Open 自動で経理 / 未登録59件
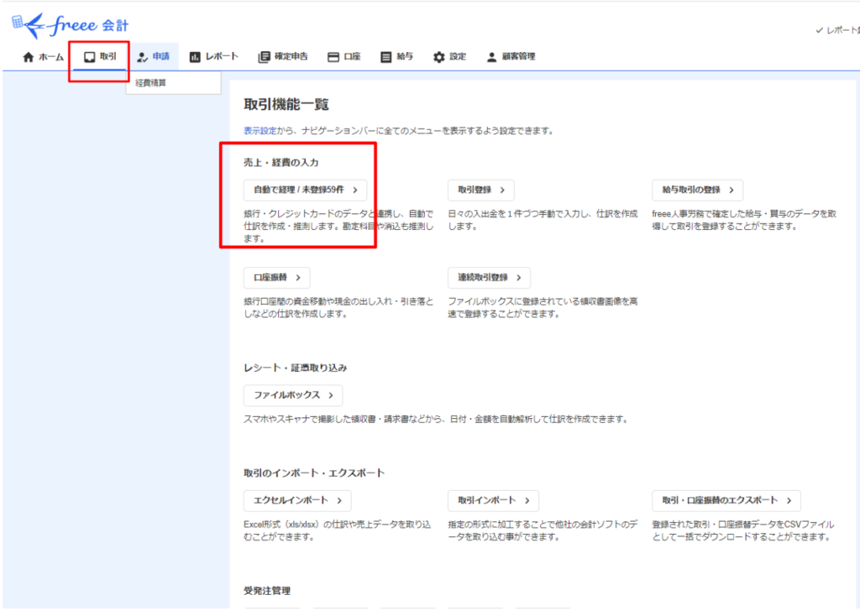Viewport: 860px width, 616px height. pyautogui.click(x=305, y=191)
